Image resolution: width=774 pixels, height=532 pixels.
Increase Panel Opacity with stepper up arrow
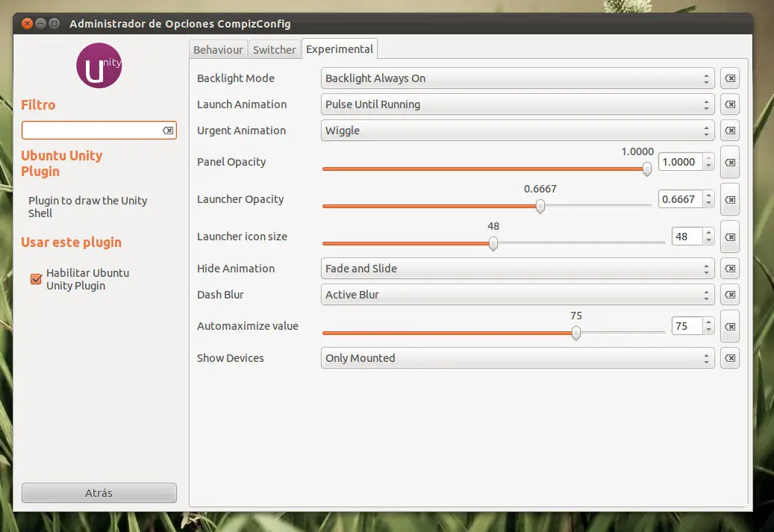(708, 158)
